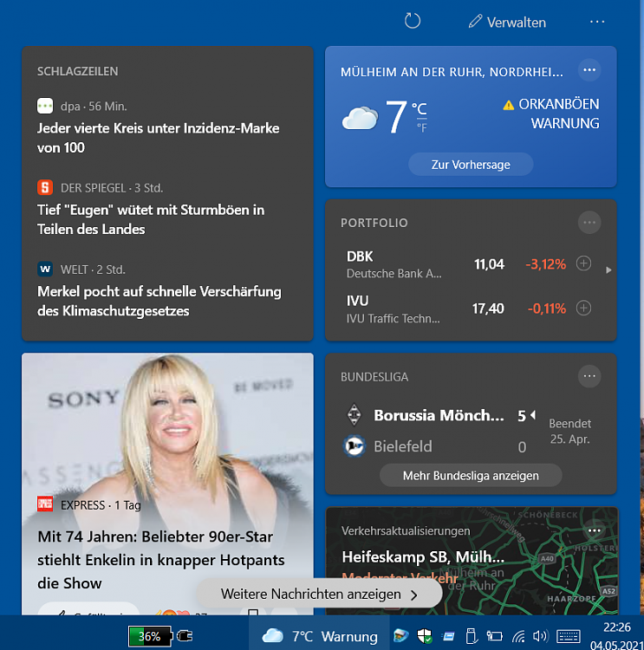Select the °C temperature unit
The height and width of the screenshot is (650, 644).
(x=419, y=108)
